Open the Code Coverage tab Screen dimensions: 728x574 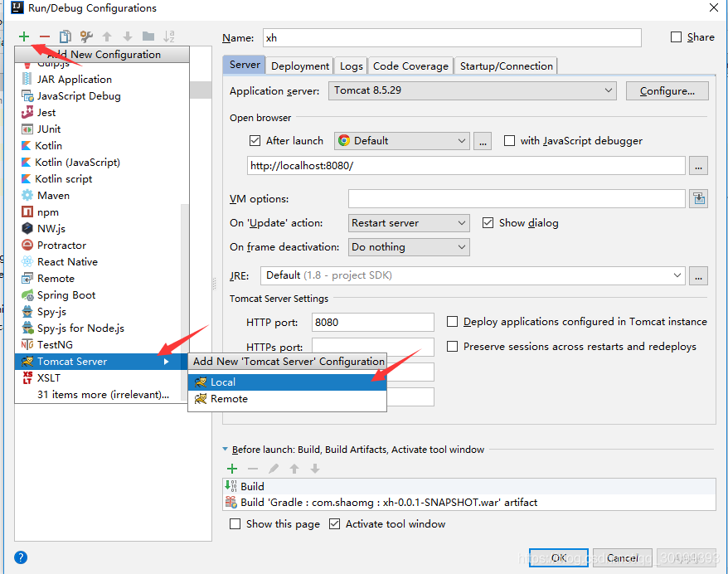[x=410, y=66]
